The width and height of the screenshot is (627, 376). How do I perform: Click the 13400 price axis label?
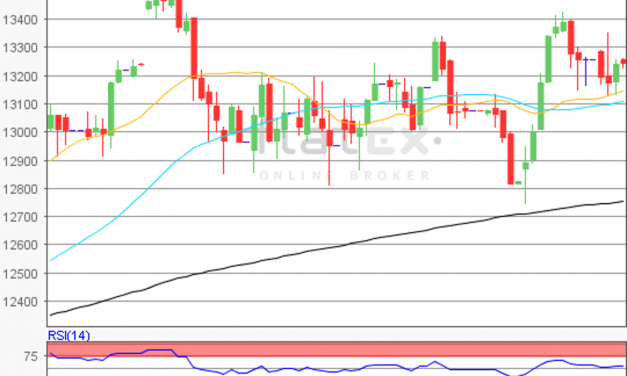point(20,19)
